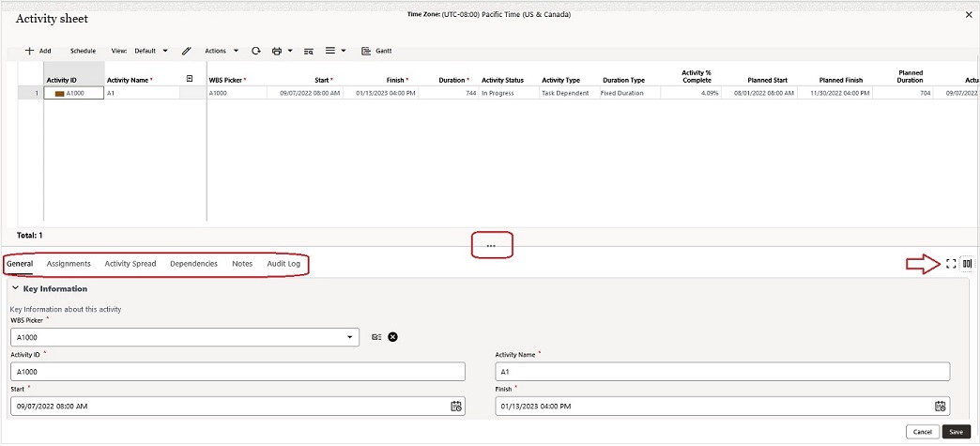Open the Gantt chart view

pyautogui.click(x=376, y=52)
